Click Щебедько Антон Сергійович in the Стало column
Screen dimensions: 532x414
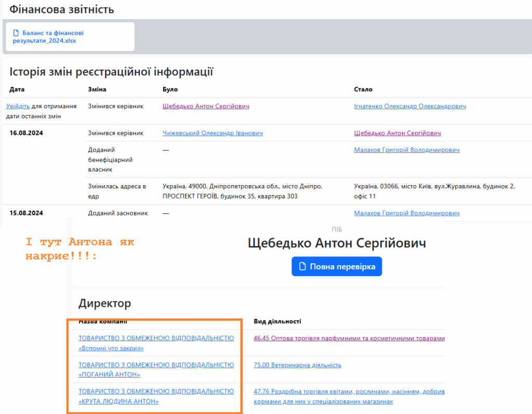pyautogui.click(x=397, y=133)
